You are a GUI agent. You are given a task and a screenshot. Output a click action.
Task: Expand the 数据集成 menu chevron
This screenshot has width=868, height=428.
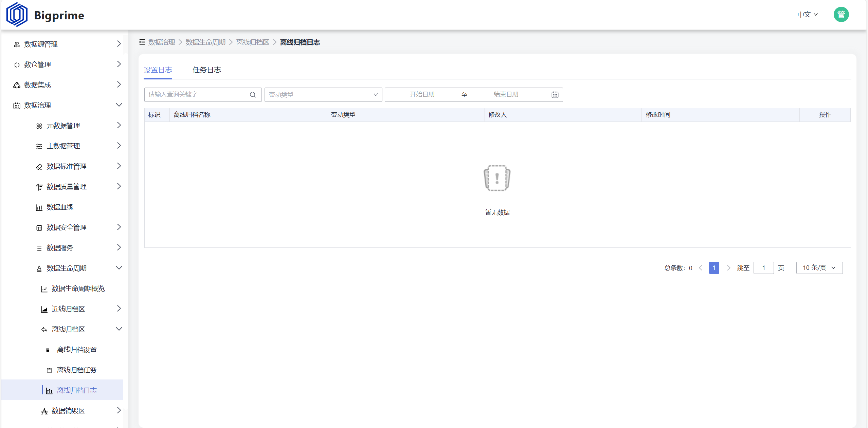click(x=119, y=85)
